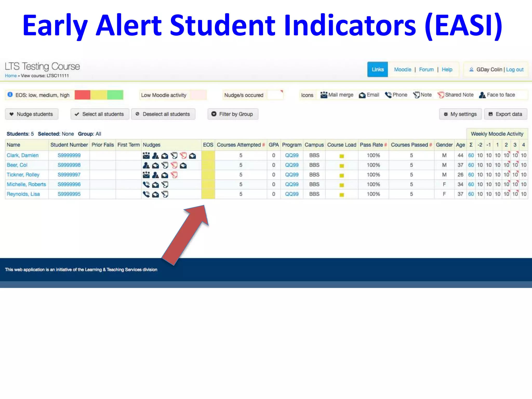This screenshot has height=399, width=532.
Task: Click the red EOS low swatch
Action: coord(82,95)
